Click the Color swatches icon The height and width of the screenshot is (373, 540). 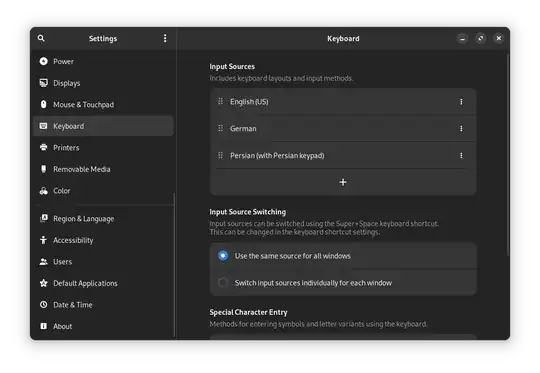point(43,190)
